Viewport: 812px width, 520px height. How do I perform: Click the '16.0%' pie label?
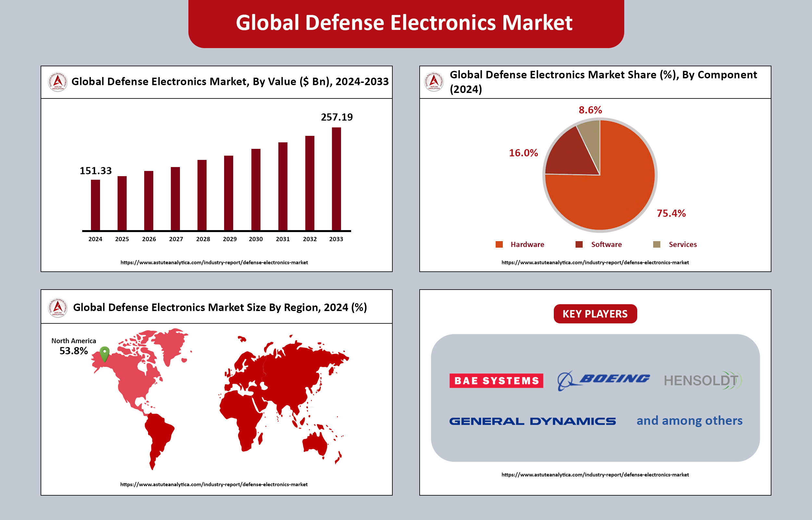tap(523, 153)
